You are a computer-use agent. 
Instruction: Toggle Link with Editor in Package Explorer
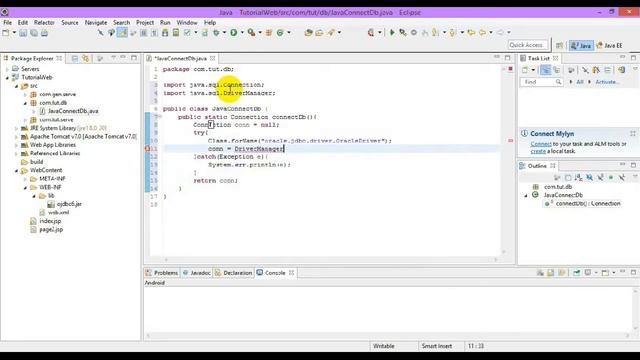85,58
